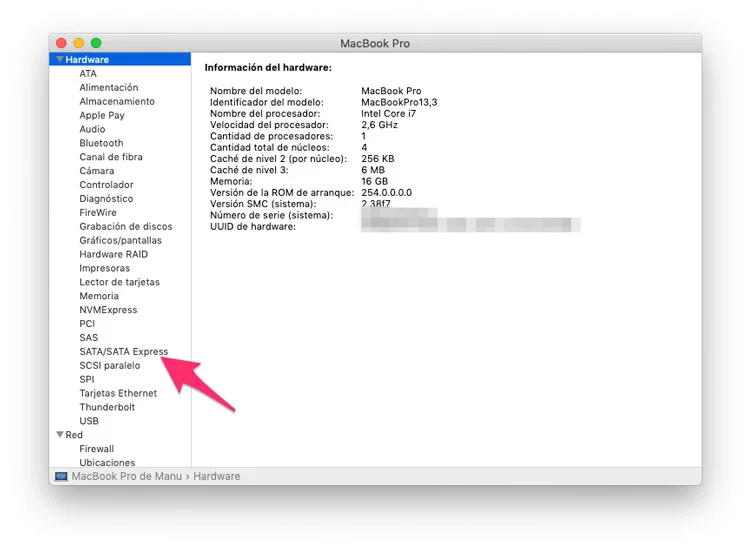Click the Hardware path bar segment
The width and height of the screenshot is (750, 549).
217,476
